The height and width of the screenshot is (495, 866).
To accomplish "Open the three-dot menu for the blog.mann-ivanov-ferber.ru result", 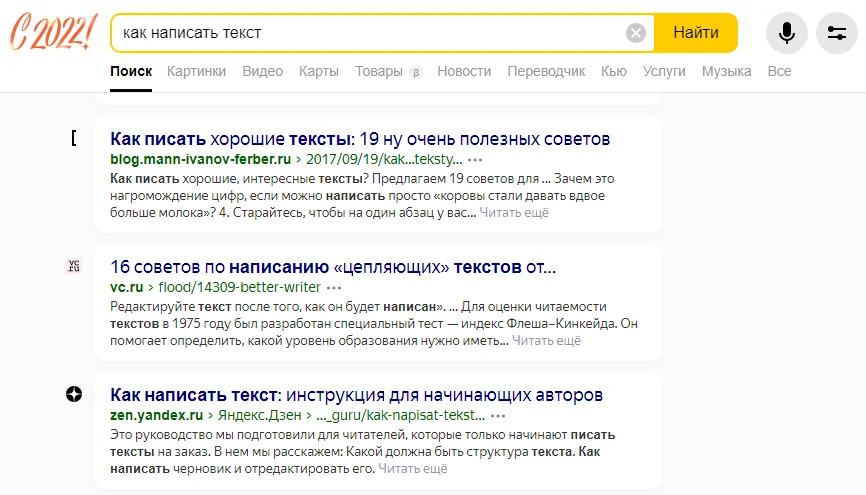I will (475, 159).
